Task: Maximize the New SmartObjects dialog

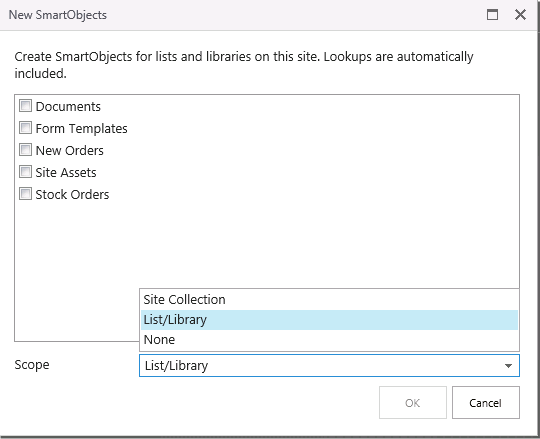Action: (492, 15)
